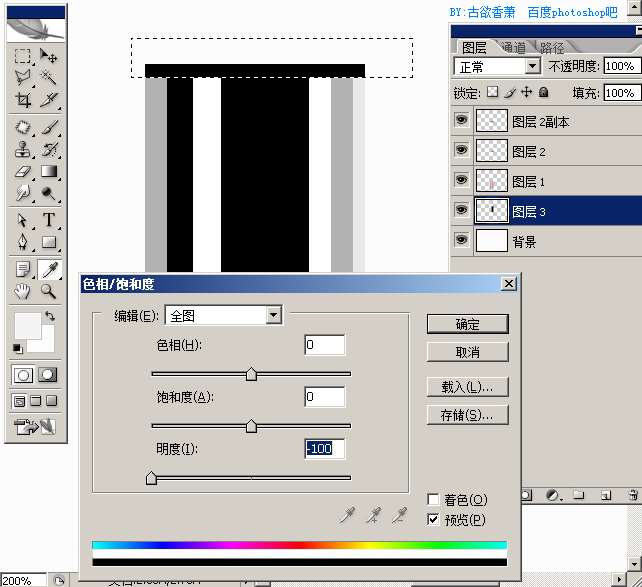Select the Hand tool
Screen dimensions: 642x587
tap(23, 291)
